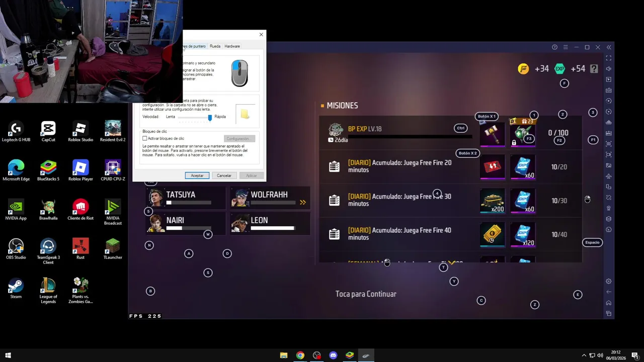Switch to the Hardware tab
Screen dimensions: 644x362
(x=232, y=46)
